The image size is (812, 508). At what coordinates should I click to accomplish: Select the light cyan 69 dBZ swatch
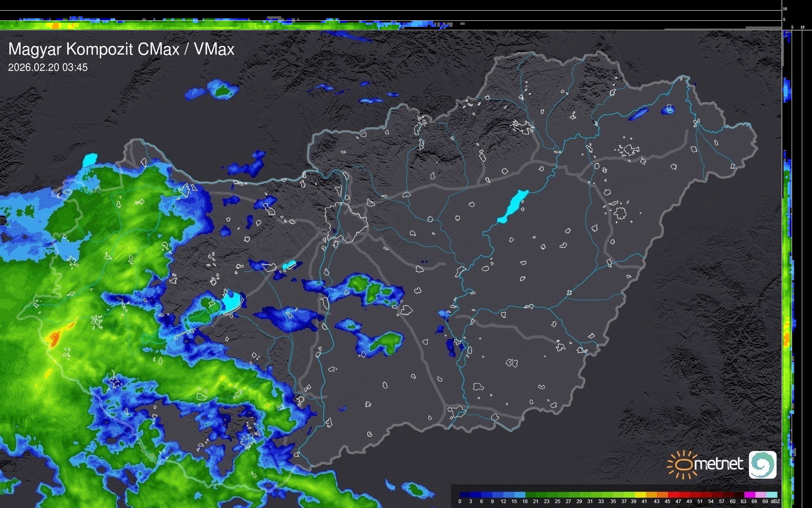(772, 495)
